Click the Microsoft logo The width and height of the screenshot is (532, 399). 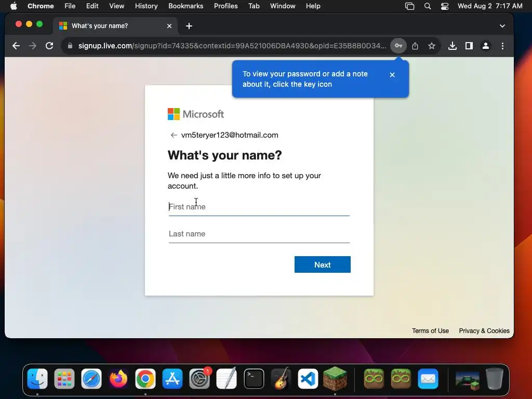pyautogui.click(x=196, y=114)
